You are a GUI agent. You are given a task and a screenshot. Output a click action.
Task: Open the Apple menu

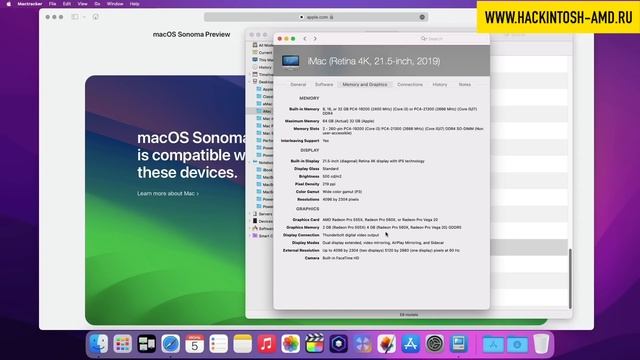(9, 4)
